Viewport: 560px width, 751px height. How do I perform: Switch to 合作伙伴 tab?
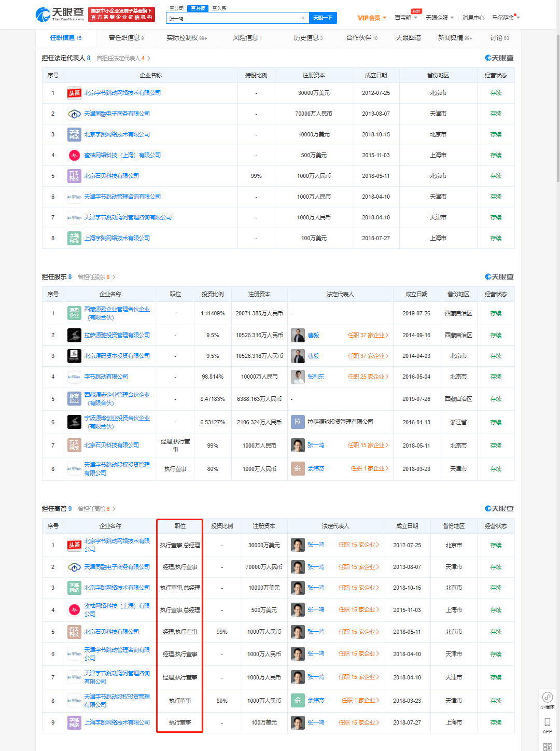(362, 38)
